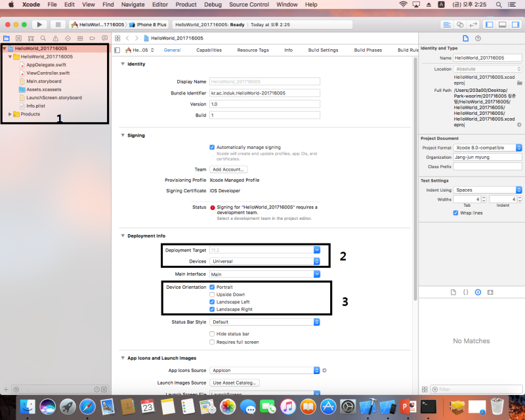Click the Add Account button
525x420 pixels.
click(x=228, y=169)
